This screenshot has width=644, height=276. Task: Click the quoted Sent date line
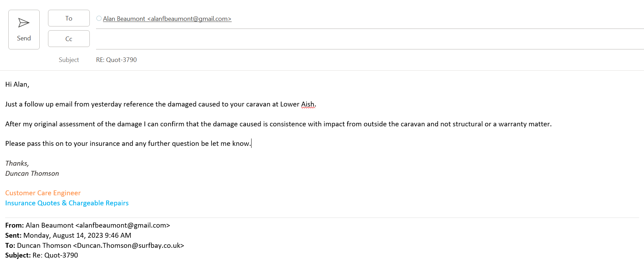point(77,236)
